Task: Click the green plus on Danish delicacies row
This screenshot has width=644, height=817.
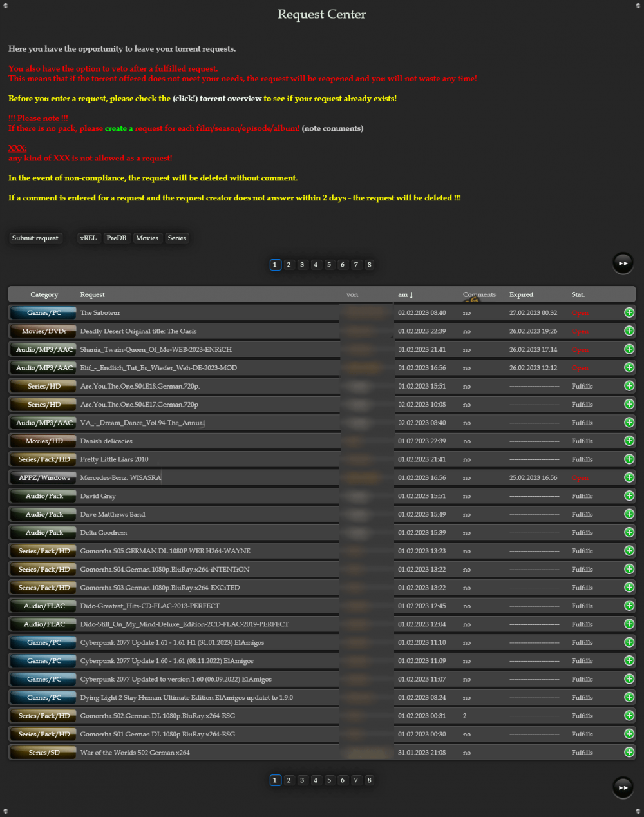Action: pyautogui.click(x=629, y=441)
